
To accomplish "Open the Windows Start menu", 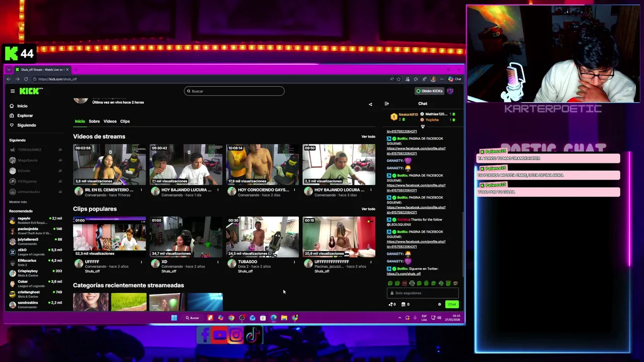I will (174, 318).
